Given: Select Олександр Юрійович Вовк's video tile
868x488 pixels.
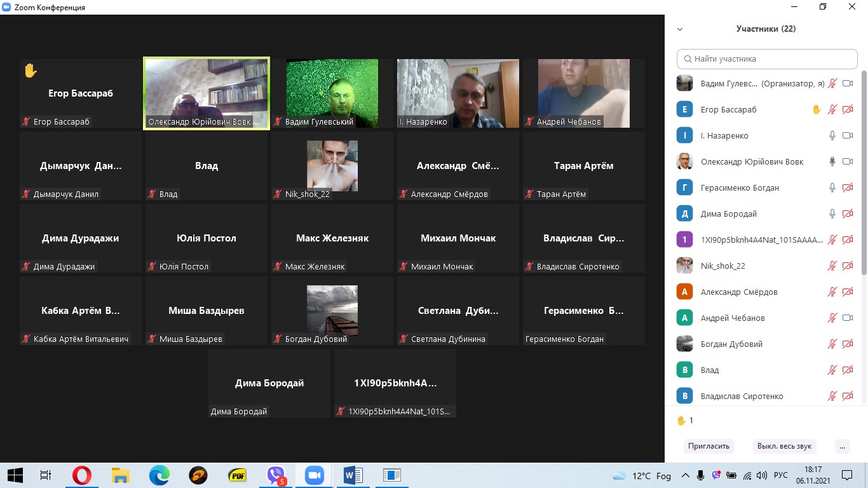Looking at the screenshot, I should [207, 93].
